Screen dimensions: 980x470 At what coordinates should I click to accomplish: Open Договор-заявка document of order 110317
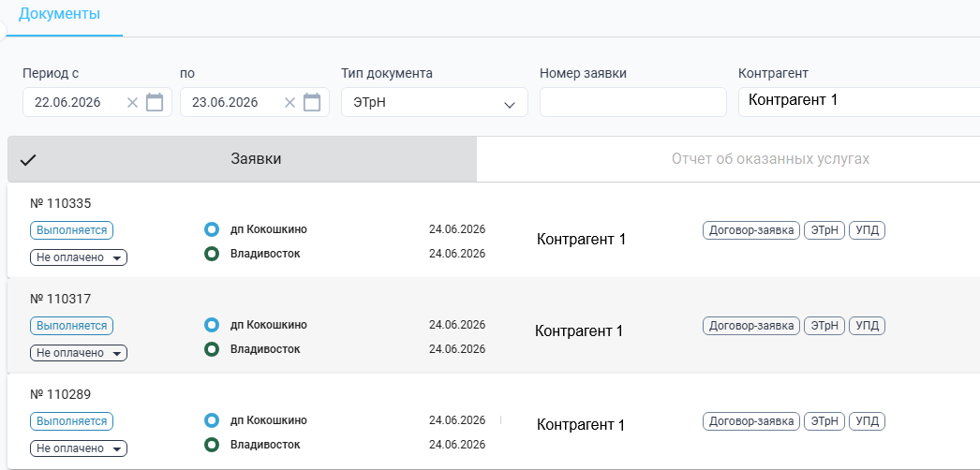pos(752,326)
